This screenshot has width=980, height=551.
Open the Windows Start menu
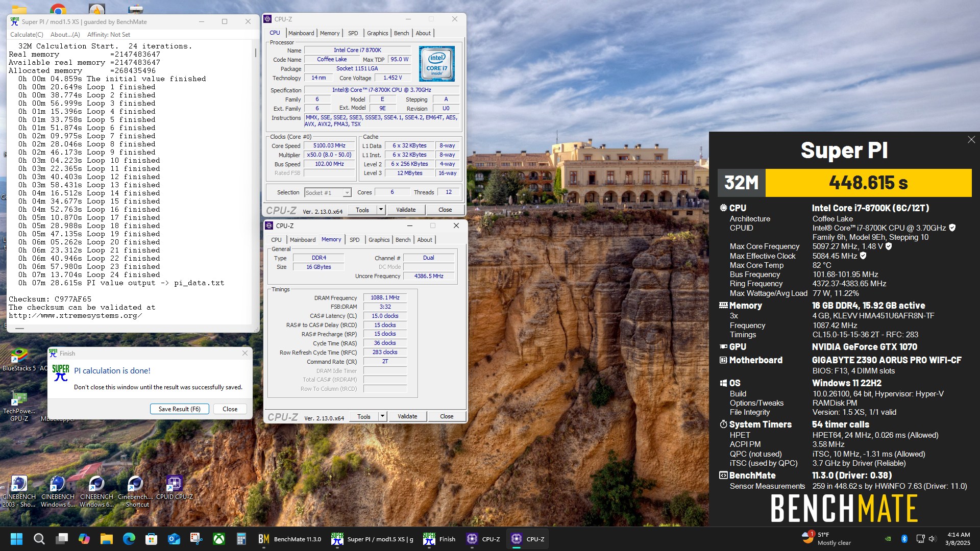(x=16, y=539)
